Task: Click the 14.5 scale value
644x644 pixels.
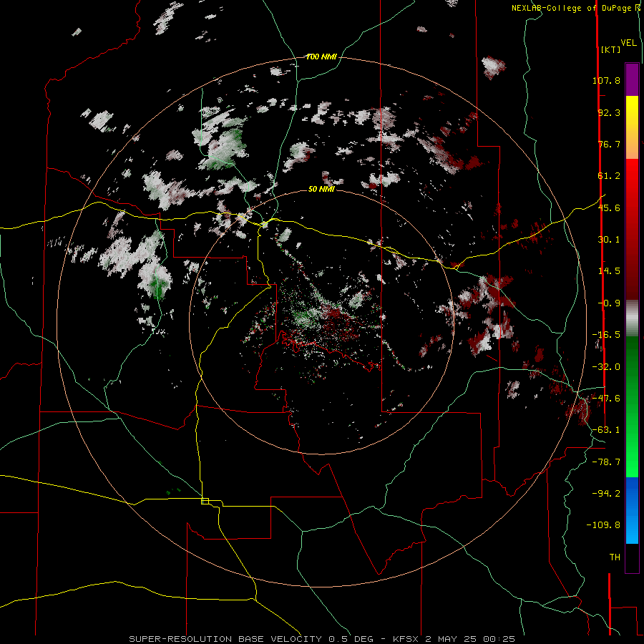Action: point(609,271)
